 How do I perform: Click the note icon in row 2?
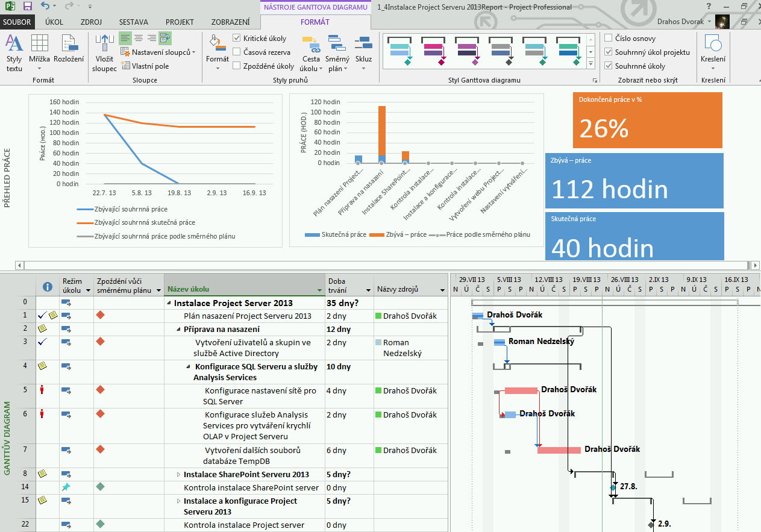click(42, 328)
